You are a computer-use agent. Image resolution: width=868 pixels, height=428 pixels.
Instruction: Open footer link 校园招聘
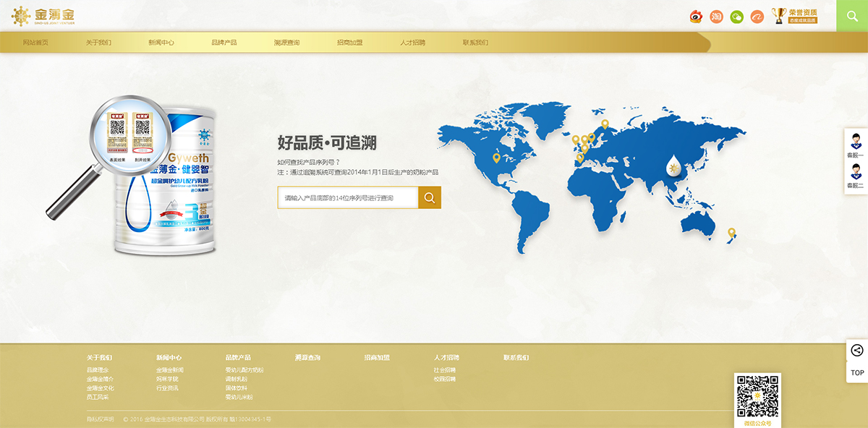point(445,379)
